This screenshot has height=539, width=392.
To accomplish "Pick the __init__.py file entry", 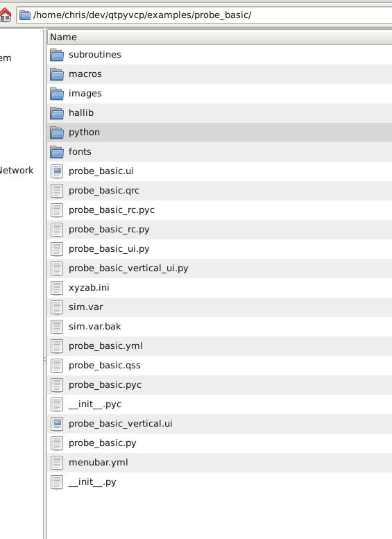I will pyautogui.click(x=219, y=482).
